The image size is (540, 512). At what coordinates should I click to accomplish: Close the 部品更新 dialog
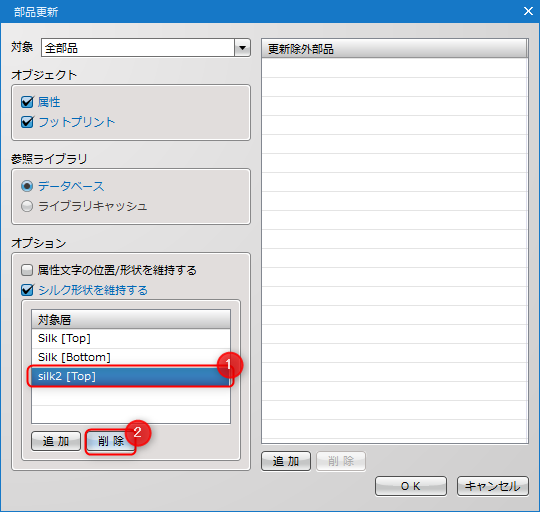(528, 11)
